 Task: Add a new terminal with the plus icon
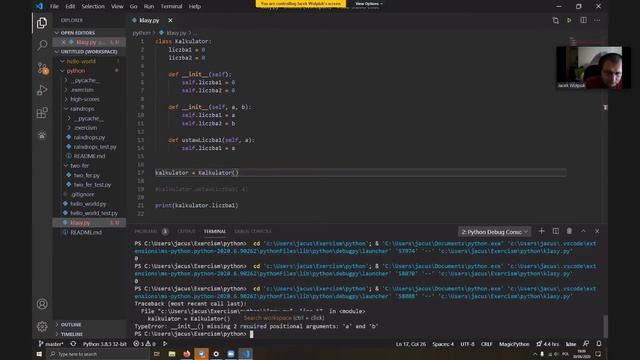[541, 231]
